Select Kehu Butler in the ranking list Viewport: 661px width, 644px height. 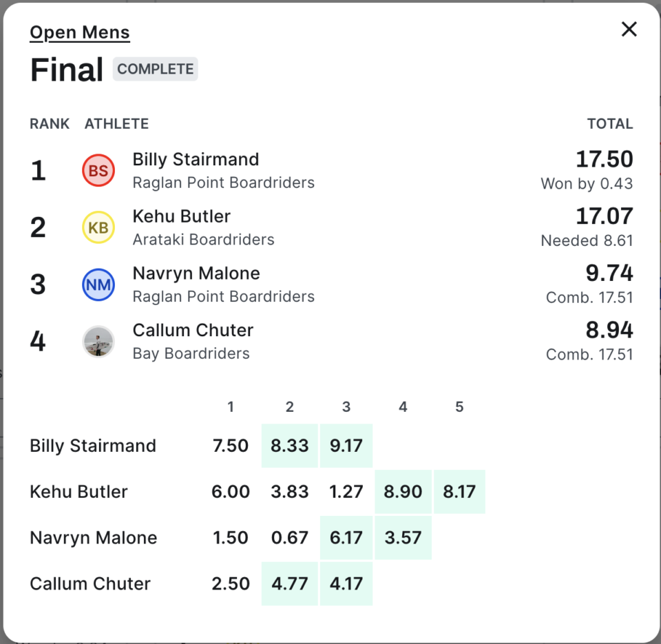[x=181, y=216]
